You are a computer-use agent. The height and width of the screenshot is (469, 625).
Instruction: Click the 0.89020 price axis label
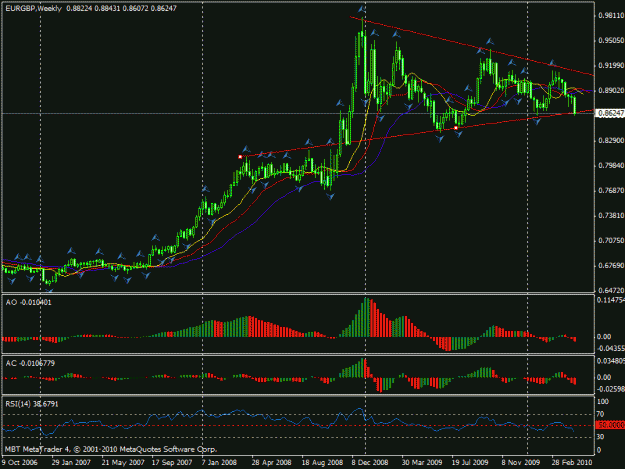pyautogui.click(x=611, y=91)
